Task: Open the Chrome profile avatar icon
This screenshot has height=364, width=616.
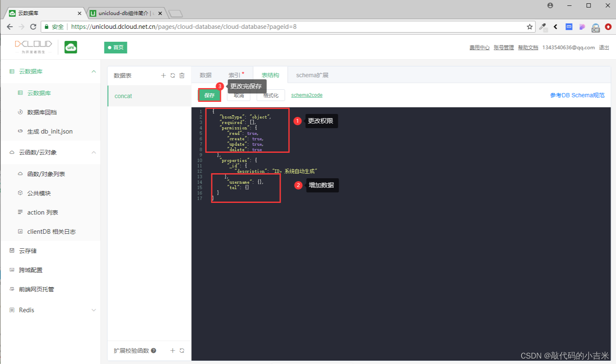Action: pyautogui.click(x=550, y=5)
